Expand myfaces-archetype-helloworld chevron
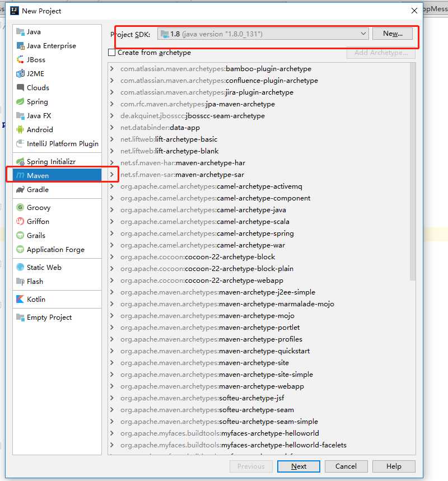The height and width of the screenshot is (481, 448). click(112, 433)
